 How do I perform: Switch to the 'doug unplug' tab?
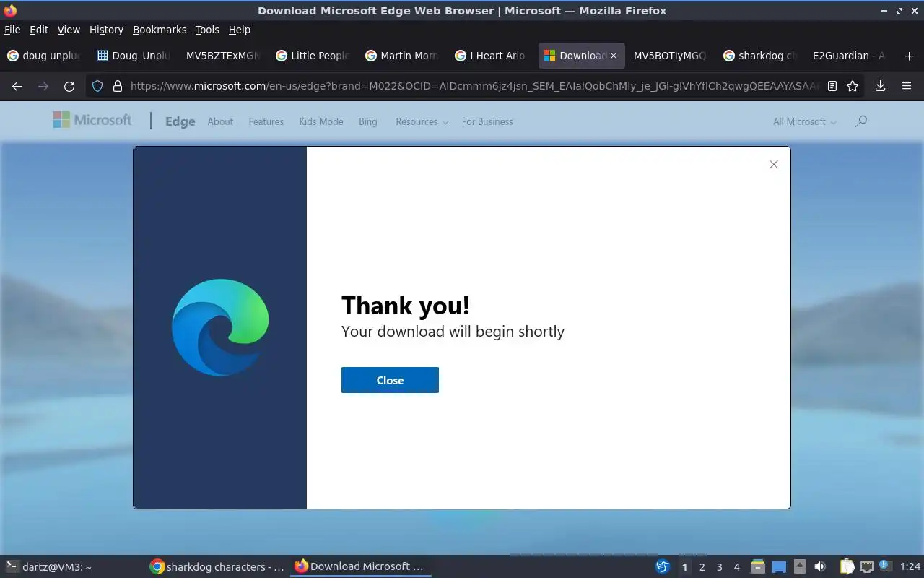pyautogui.click(x=45, y=56)
